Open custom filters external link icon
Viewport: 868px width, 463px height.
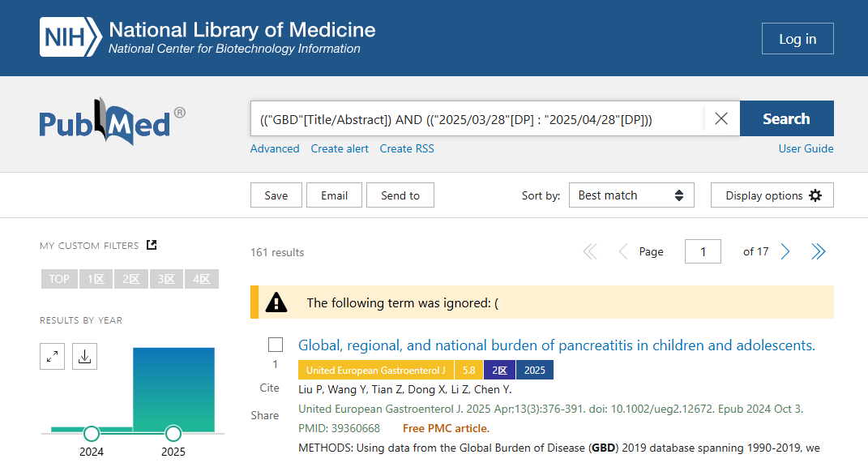tap(152, 245)
